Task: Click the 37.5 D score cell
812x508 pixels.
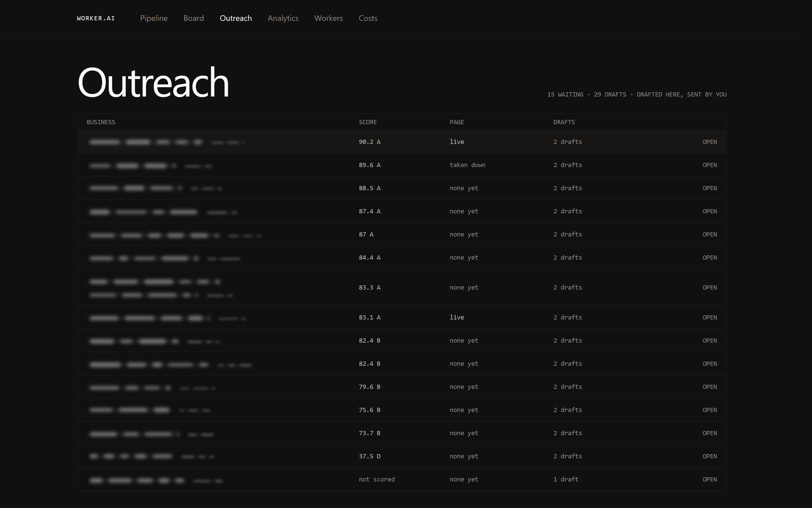Action: click(x=369, y=456)
